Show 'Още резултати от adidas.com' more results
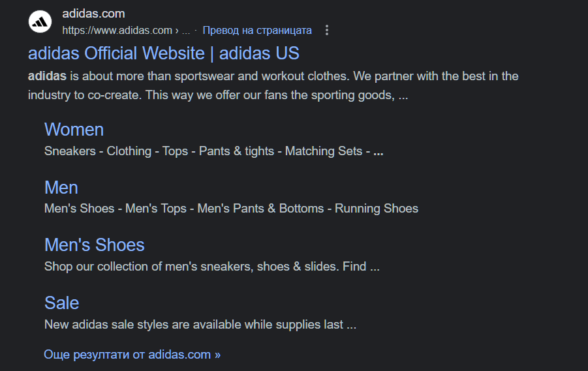The height and width of the screenshot is (371, 588). [x=132, y=355]
